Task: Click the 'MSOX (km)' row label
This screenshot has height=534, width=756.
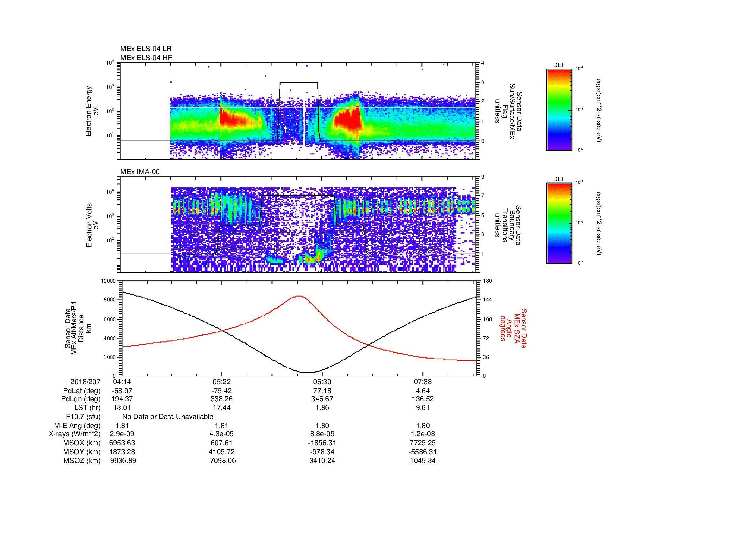Action: (x=81, y=443)
